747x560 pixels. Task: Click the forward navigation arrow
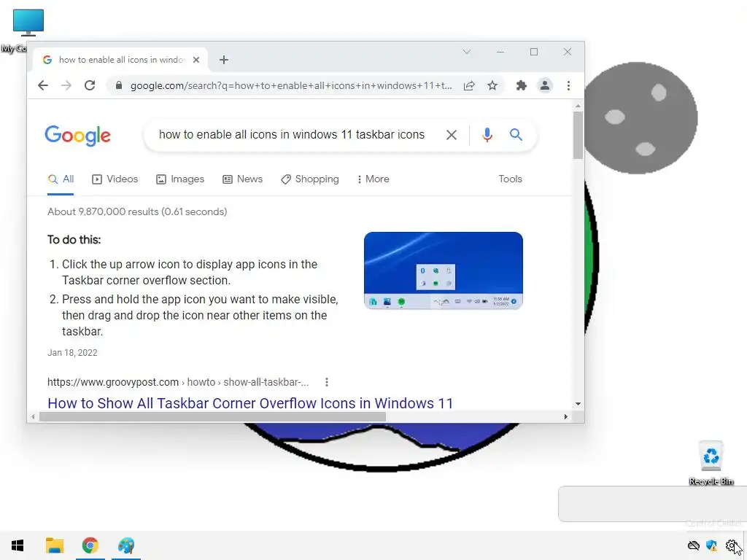click(x=66, y=85)
